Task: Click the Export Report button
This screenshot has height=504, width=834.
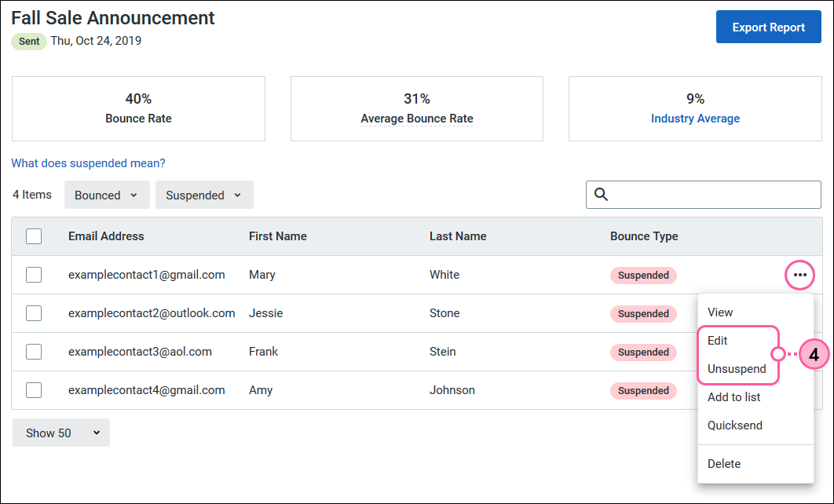Action: [x=769, y=27]
